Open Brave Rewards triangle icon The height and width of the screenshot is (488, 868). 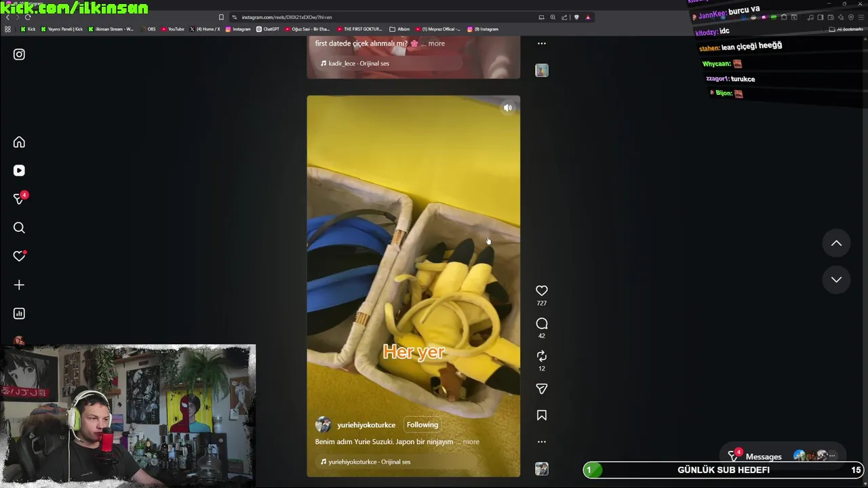588,17
